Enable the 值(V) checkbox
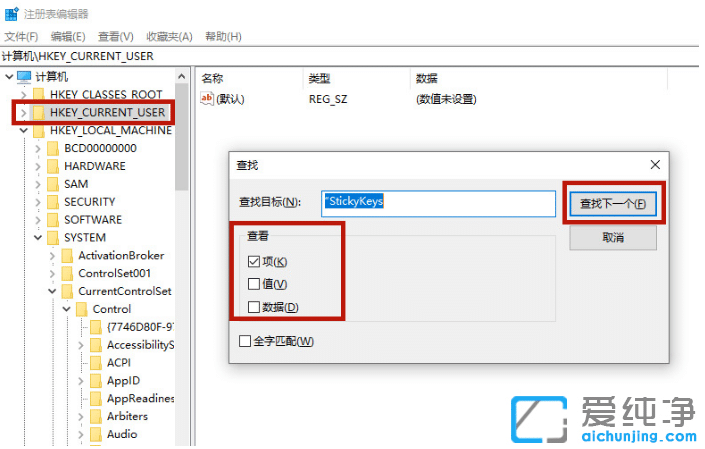 click(x=254, y=285)
